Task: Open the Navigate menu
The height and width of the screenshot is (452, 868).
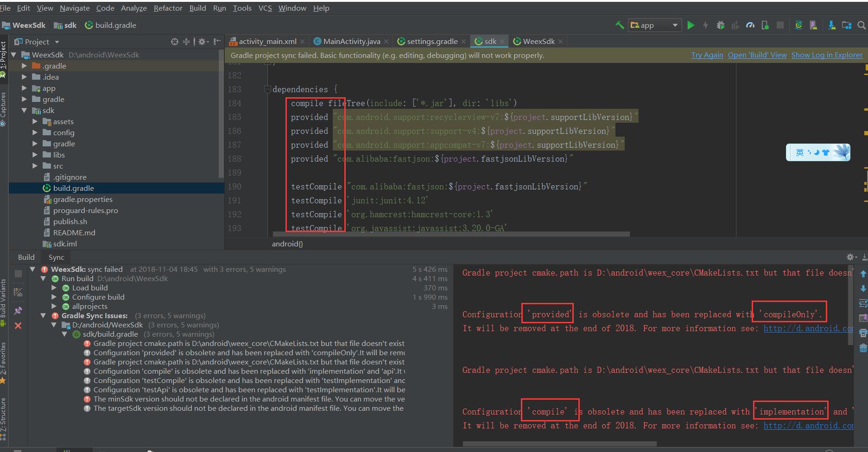Action: 74,8
